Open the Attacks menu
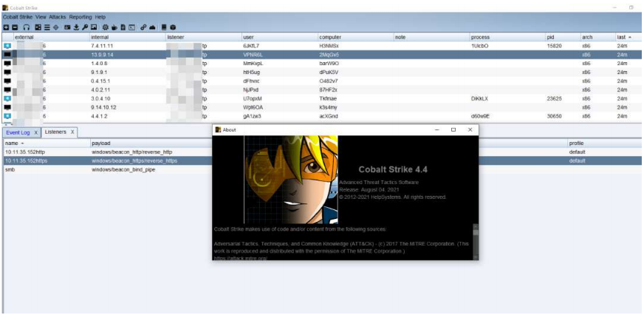644x315 pixels. [58, 17]
